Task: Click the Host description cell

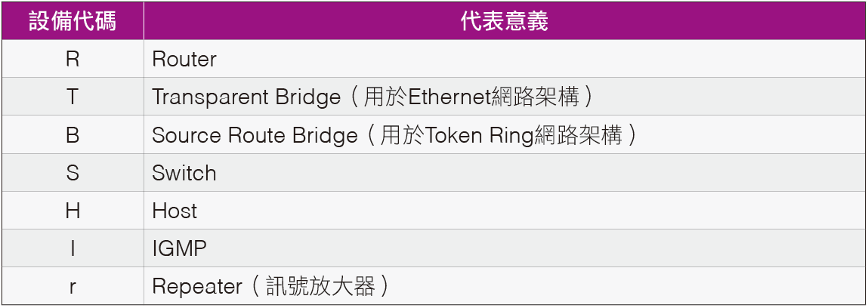Action: pyautogui.click(x=505, y=211)
